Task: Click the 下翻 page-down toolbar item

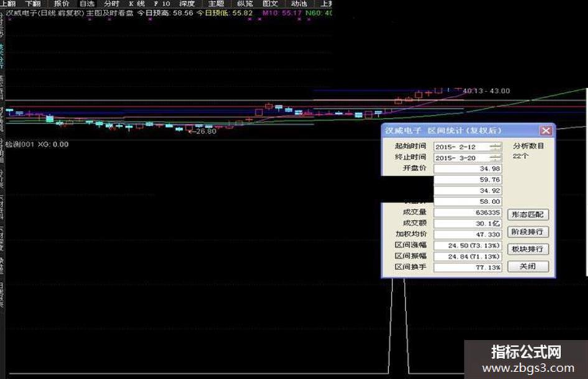Action: [x=32, y=3]
